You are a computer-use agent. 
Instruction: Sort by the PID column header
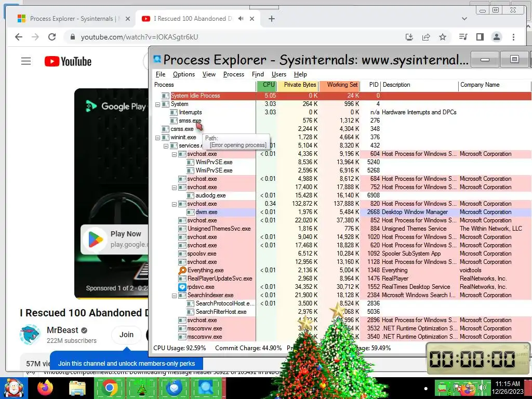(x=370, y=85)
